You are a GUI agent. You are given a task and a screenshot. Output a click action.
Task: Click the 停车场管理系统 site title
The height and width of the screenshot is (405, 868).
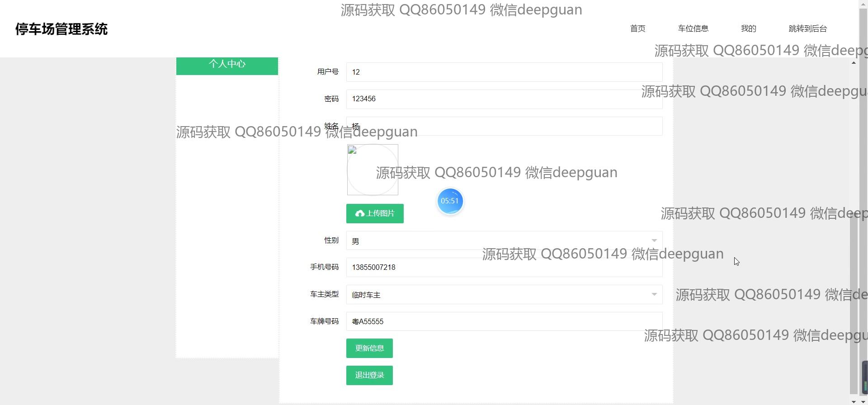[x=61, y=29]
